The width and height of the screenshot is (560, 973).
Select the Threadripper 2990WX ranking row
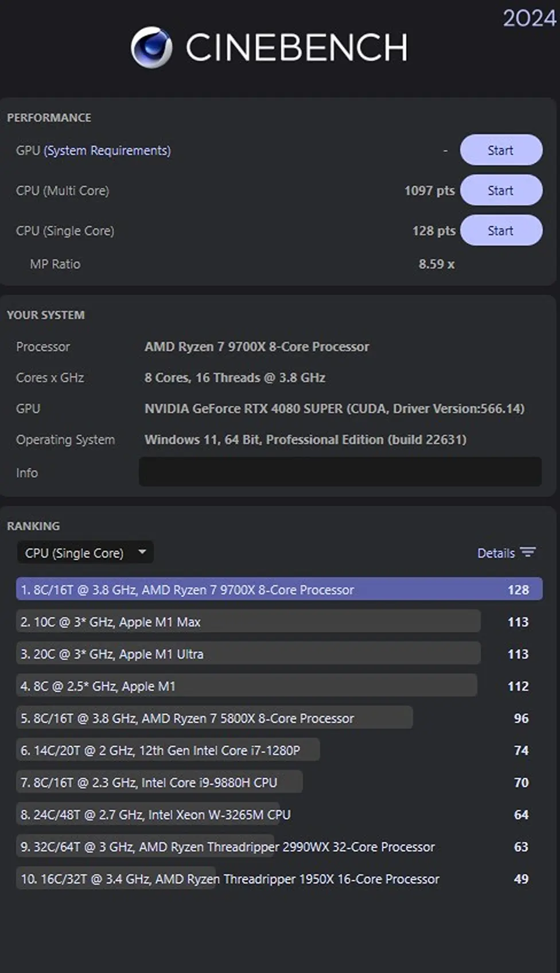(279, 846)
